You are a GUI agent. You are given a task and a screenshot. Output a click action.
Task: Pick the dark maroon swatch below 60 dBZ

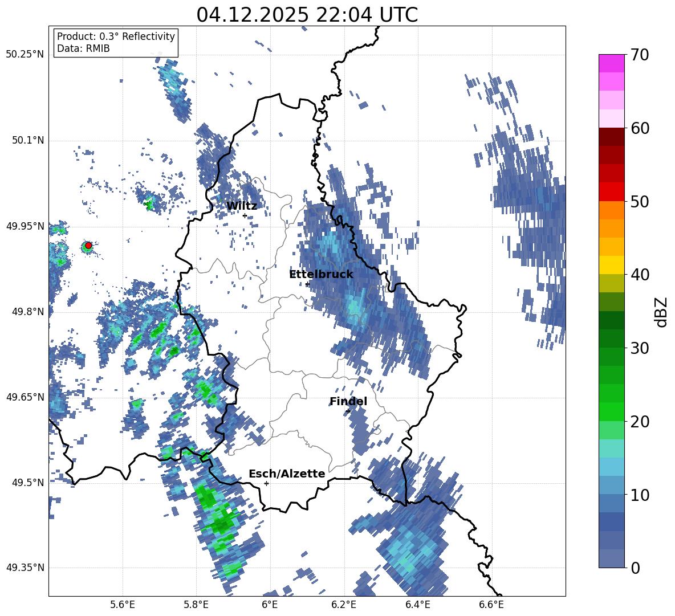(611, 137)
